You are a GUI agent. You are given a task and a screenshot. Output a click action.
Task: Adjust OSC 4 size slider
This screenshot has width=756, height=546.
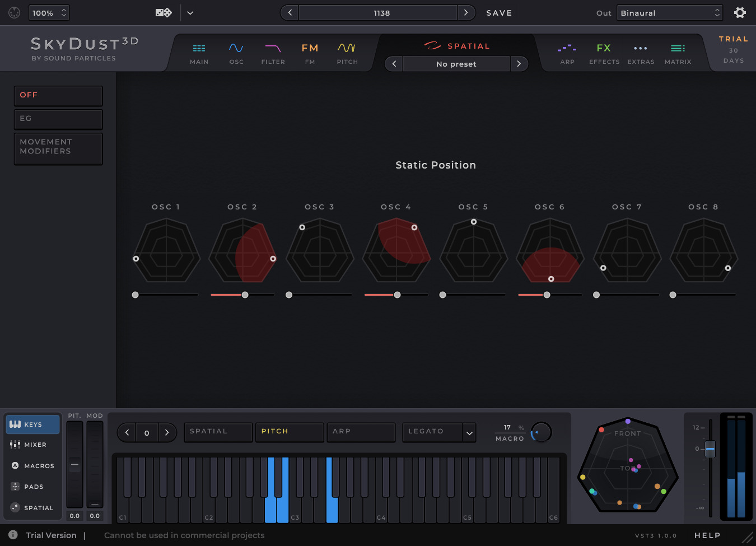coord(396,295)
